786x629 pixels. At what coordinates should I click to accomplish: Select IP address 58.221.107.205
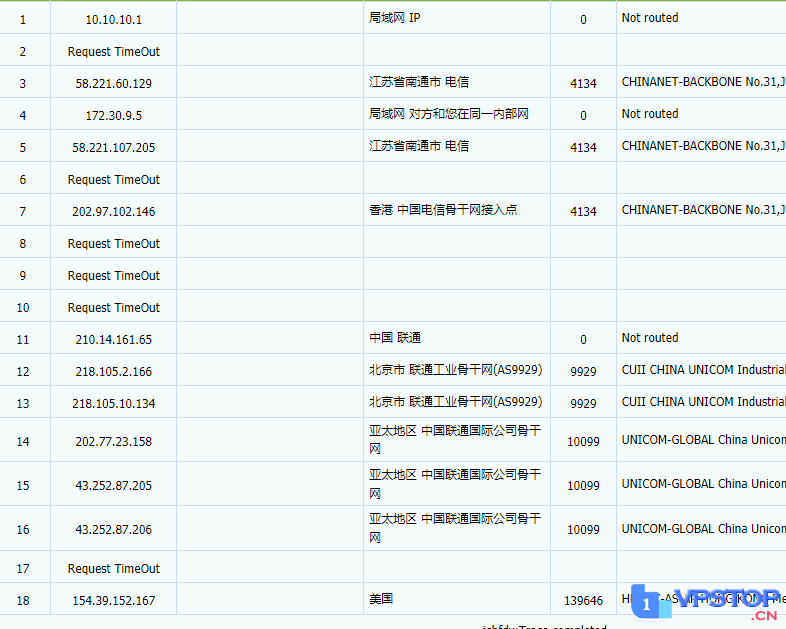click(113, 148)
